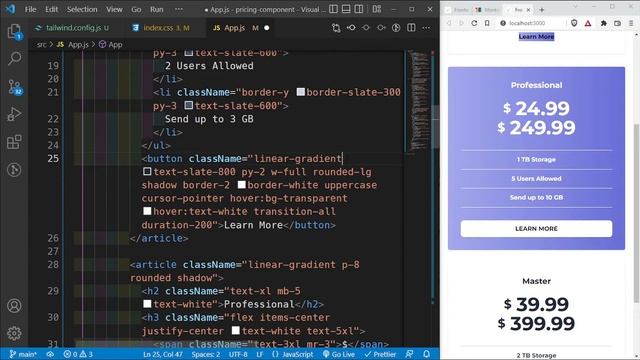This screenshot has width=640, height=360.
Task: Open the Selection menu
Action: tap(82, 9)
